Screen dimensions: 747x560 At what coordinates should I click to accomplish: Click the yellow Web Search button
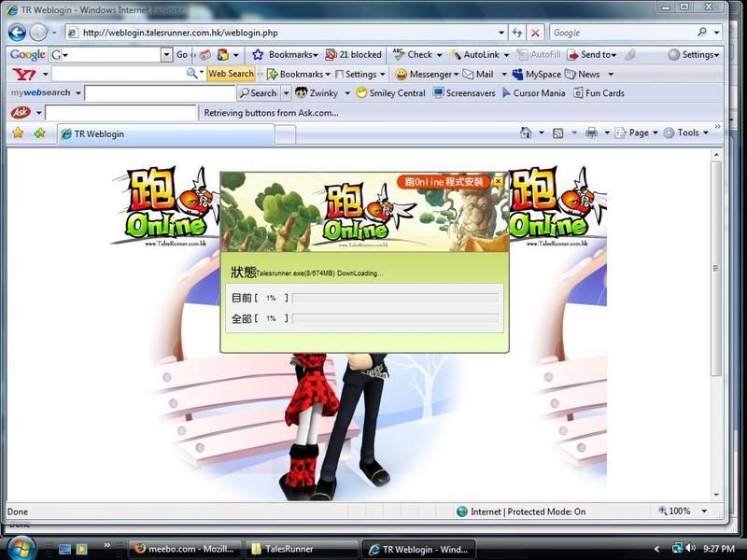(x=231, y=74)
